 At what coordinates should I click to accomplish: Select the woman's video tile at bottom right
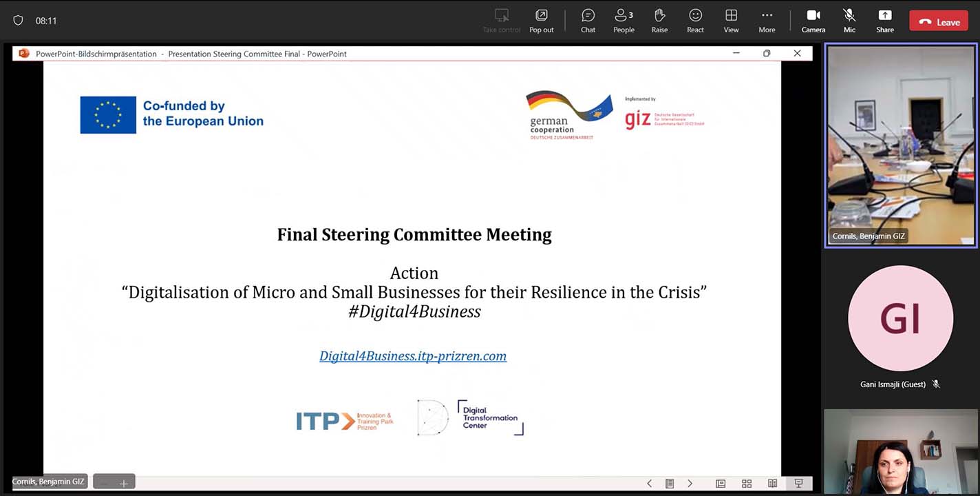point(901,451)
